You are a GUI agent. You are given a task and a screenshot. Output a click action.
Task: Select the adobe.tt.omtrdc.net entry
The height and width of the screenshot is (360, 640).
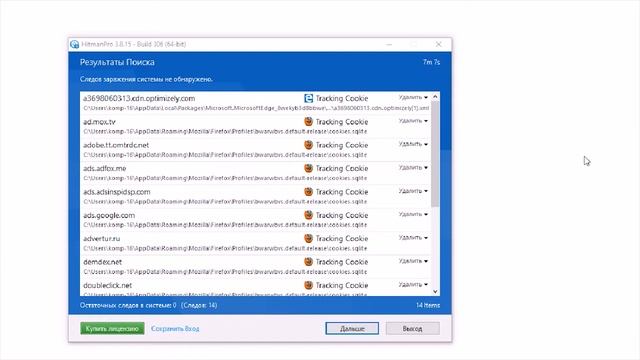(256, 149)
